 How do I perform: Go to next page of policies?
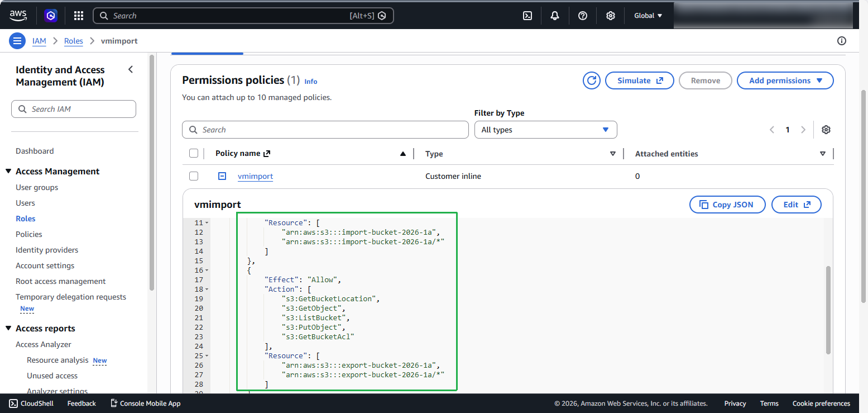point(803,130)
